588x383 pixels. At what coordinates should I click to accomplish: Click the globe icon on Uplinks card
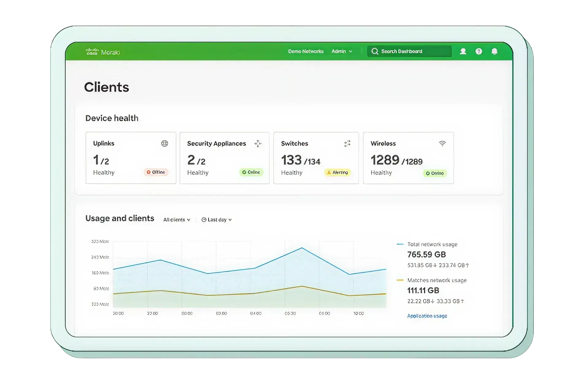[x=165, y=143]
